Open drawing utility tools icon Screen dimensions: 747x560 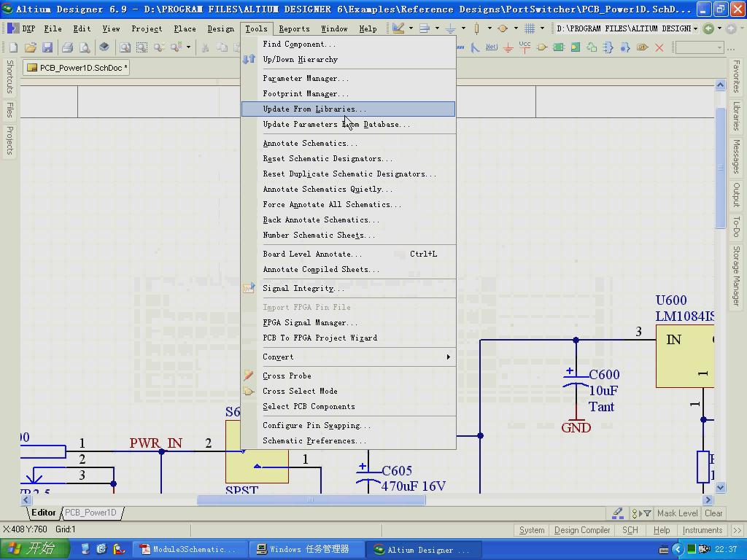(x=398, y=28)
